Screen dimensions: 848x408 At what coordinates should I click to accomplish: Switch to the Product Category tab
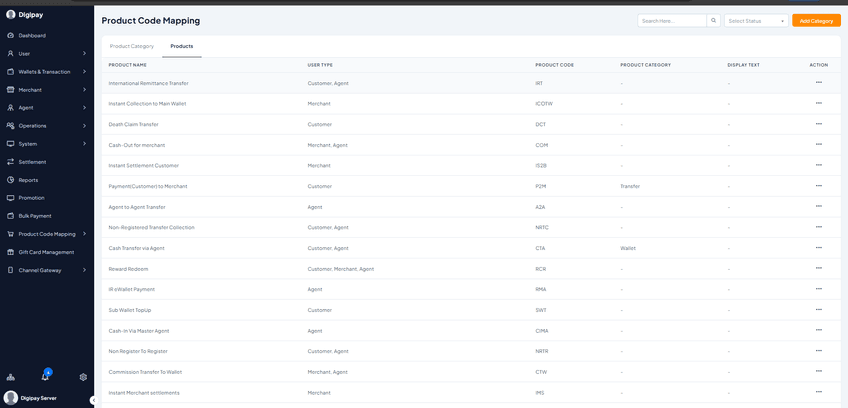(132, 47)
